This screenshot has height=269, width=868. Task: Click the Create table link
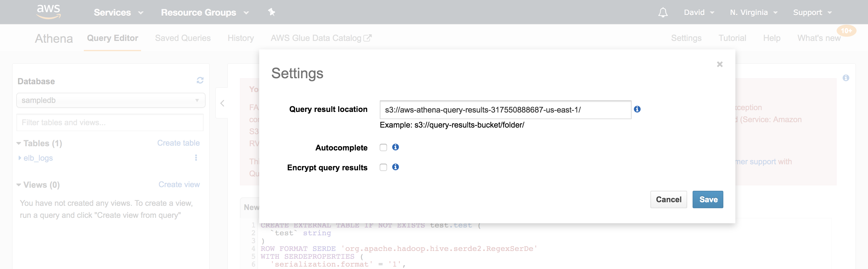coord(178,143)
